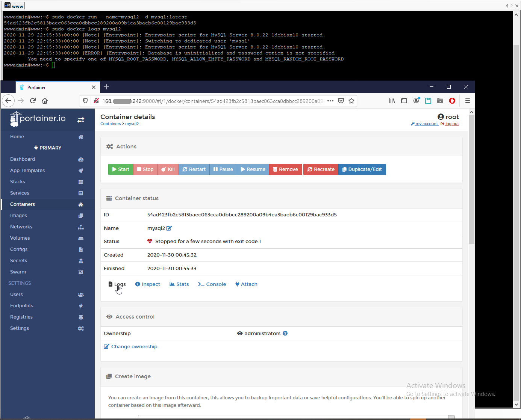Open the Users settings page

[17, 295]
